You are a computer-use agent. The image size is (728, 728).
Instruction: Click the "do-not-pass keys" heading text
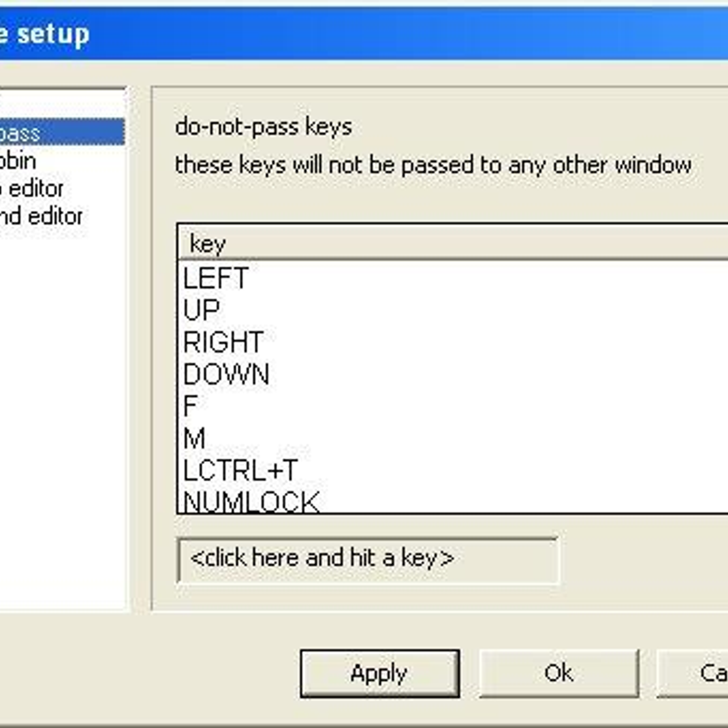pyautogui.click(x=263, y=127)
